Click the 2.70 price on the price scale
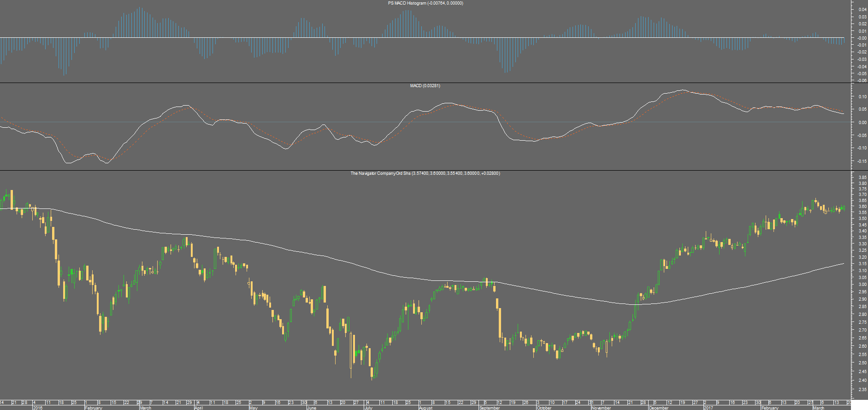Screen dimensions: 868x410 [x=862, y=330]
